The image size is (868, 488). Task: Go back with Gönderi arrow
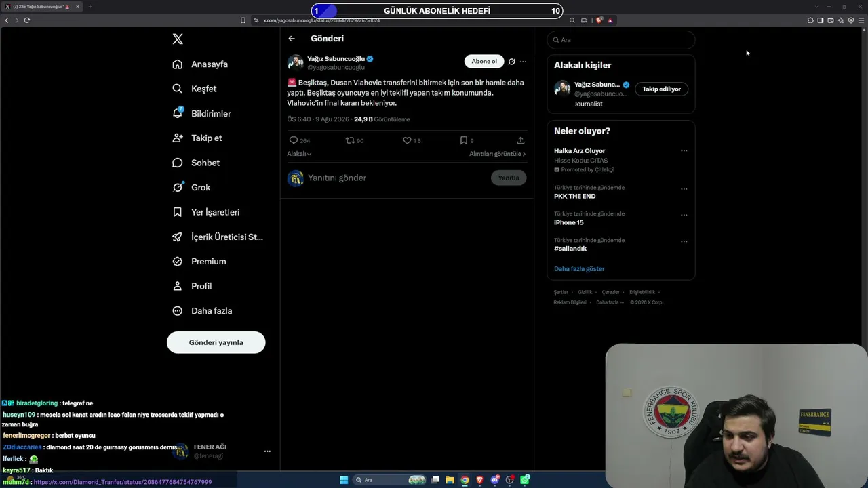click(x=292, y=39)
